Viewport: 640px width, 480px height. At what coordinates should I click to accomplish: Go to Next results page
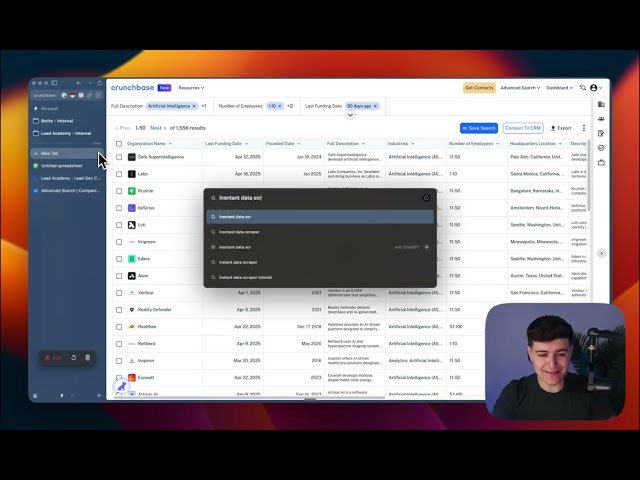[x=158, y=128]
